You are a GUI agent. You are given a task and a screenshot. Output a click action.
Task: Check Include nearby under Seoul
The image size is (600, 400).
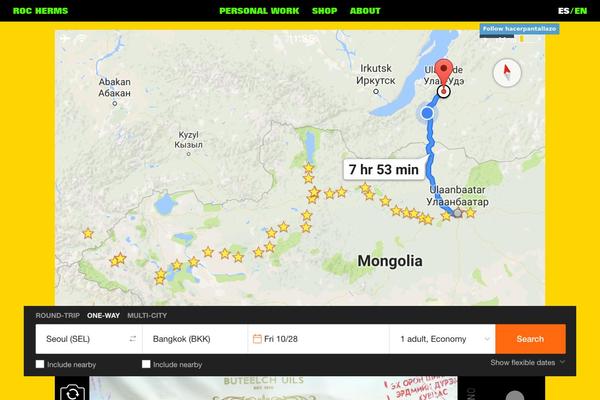pyautogui.click(x=40, y=364)
